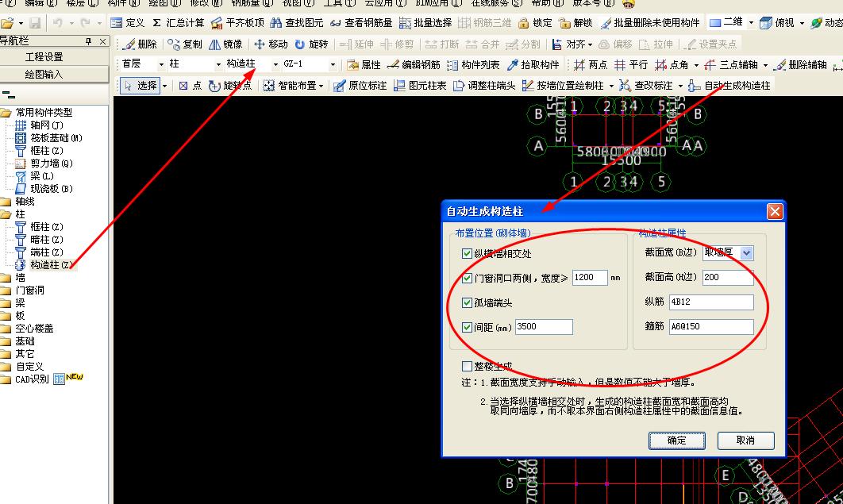Toggle 门窗洞口两侧 checkbox
The height and width of the screenshot is (504, 843).
point(467,278)
